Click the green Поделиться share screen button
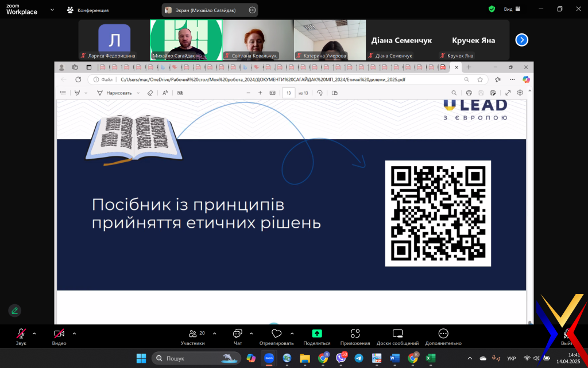 click(317, 337)
